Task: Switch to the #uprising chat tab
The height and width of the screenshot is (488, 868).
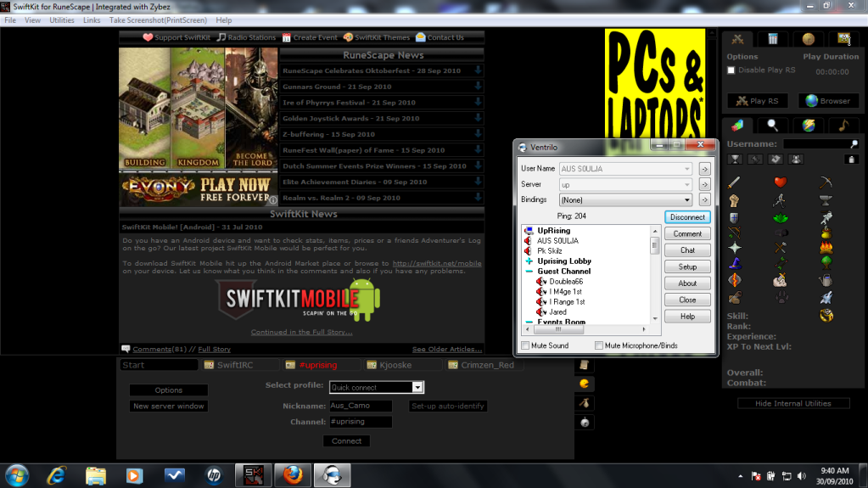Action: (317, 365)
